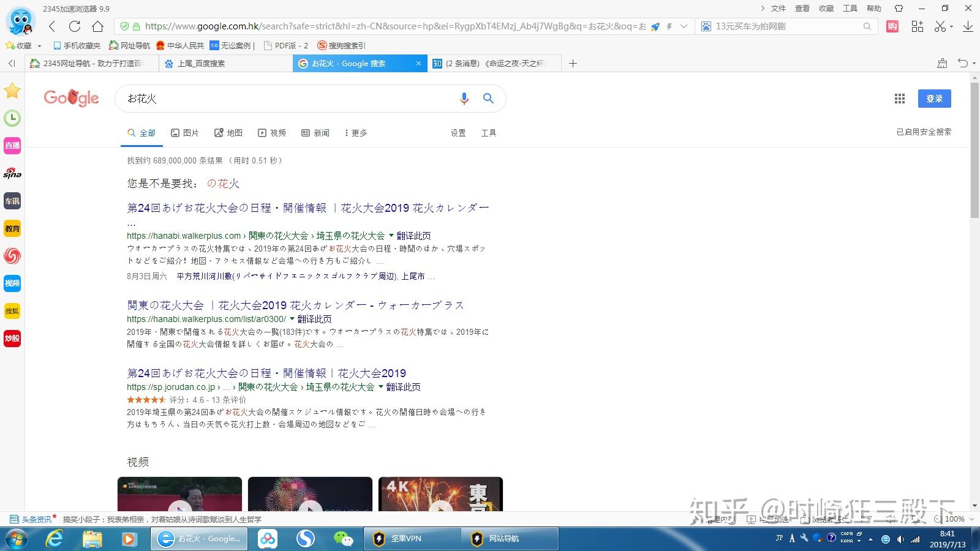
Task: Open the browser apps grid toolbar icon
Action: click(917, 26)
